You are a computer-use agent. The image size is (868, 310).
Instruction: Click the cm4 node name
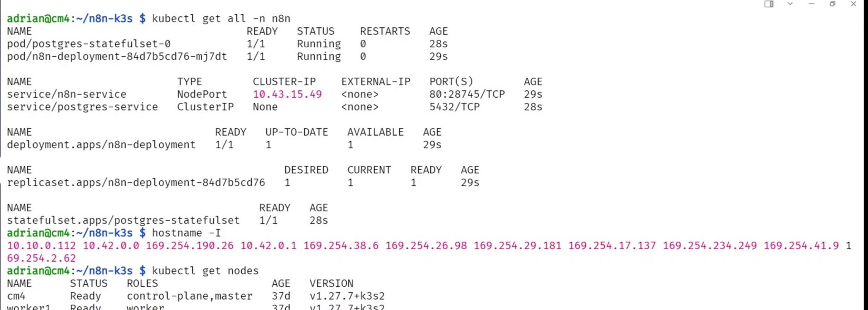(x=16, y=296)
